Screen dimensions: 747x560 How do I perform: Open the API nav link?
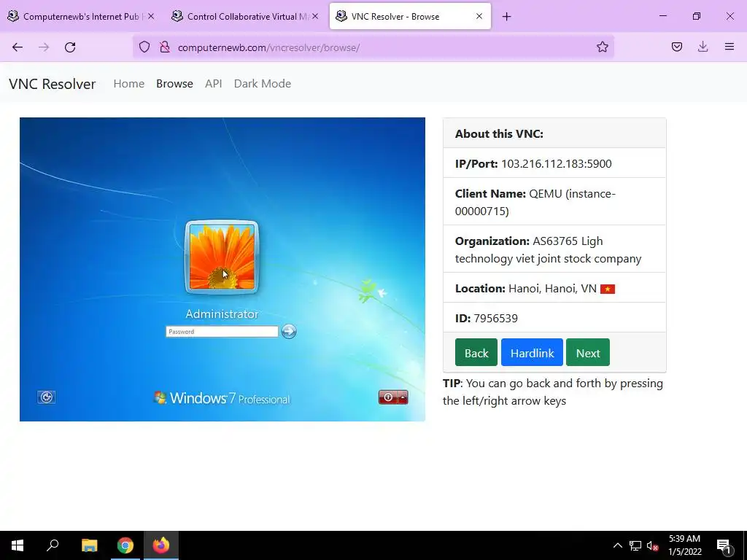214,84
